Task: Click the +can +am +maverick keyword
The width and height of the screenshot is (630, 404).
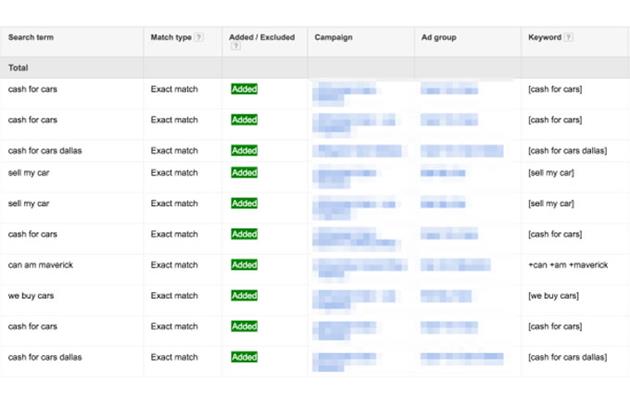Action: pos(567,265)
